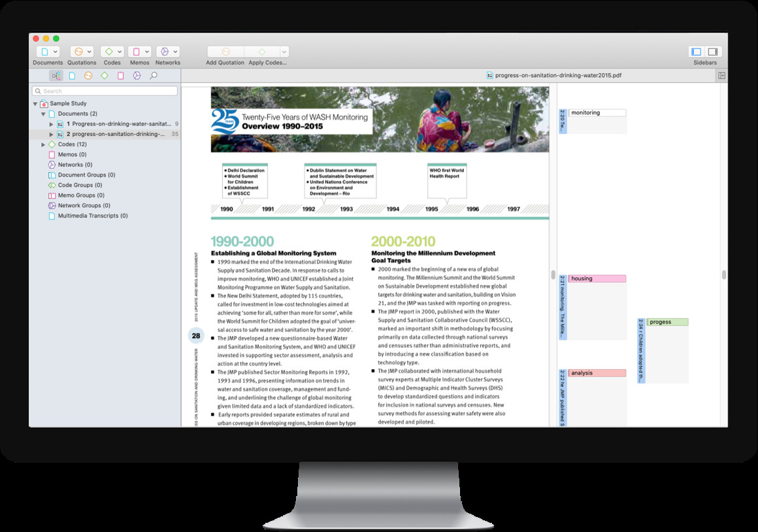Open the Documents toolbar dropdown arrow
Image resolution: width=758 pixels, height=532 pixels.
[x=56, y=52]
